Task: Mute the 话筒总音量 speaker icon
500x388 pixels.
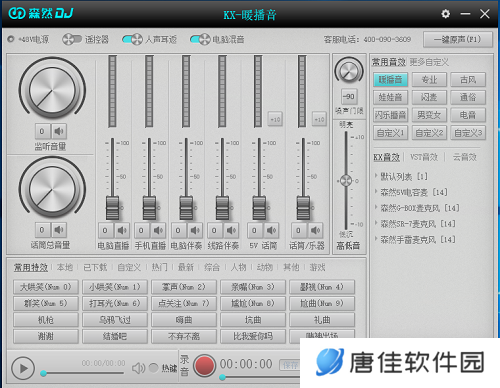Action: pyautogui.click(x=59, y=230)
